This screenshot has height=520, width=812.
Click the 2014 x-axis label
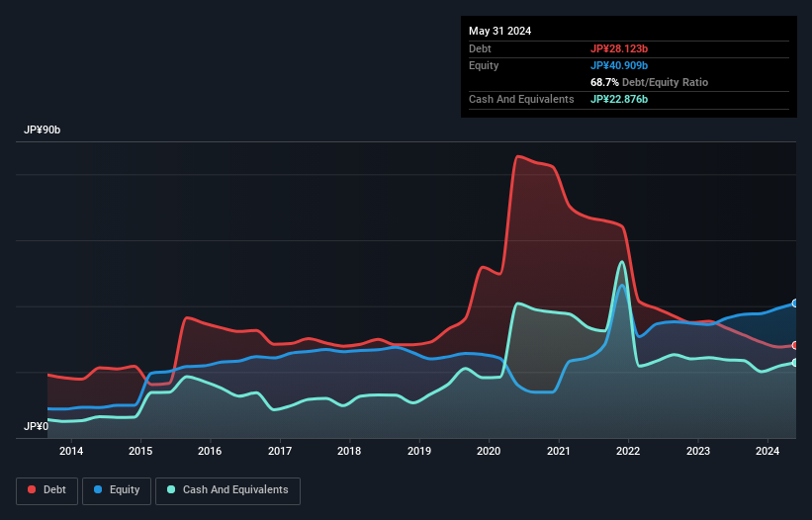coord(71,451)
